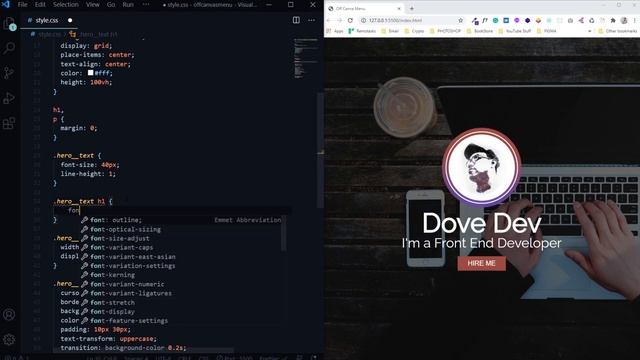
Task: Split the editor to the right
Action: pos(296,20)
